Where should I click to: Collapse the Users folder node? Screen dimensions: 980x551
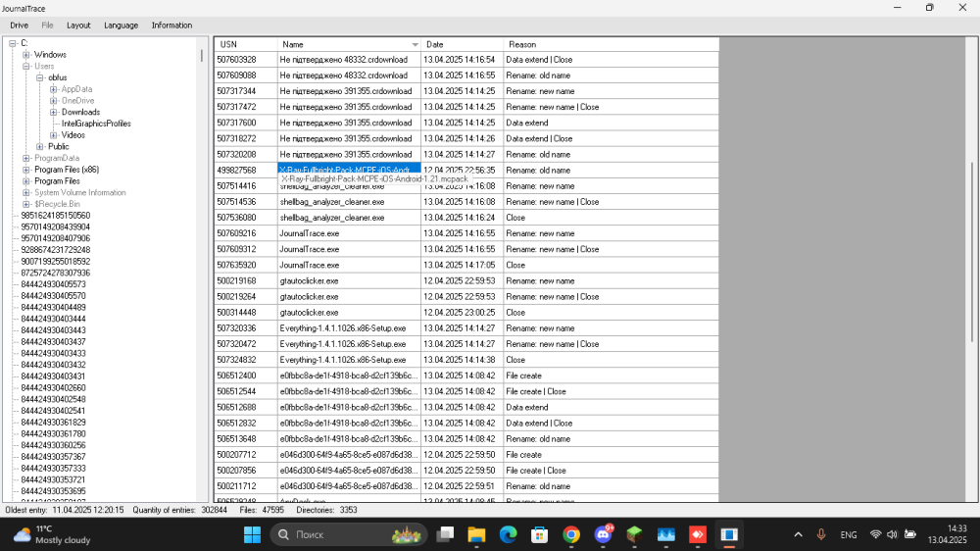coord(26,67)
